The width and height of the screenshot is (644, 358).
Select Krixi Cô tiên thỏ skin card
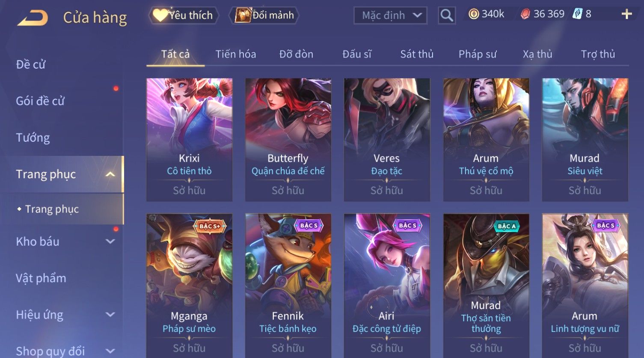point(189,140)
